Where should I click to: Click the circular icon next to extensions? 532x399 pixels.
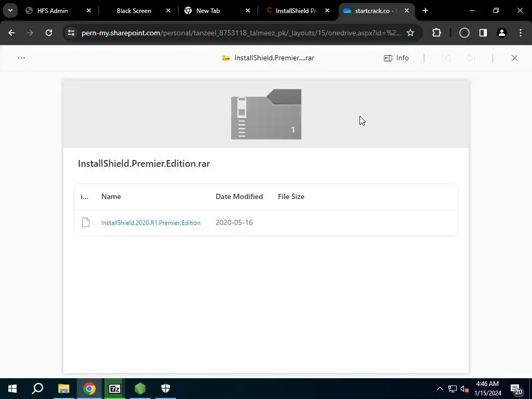click(464, 33)
